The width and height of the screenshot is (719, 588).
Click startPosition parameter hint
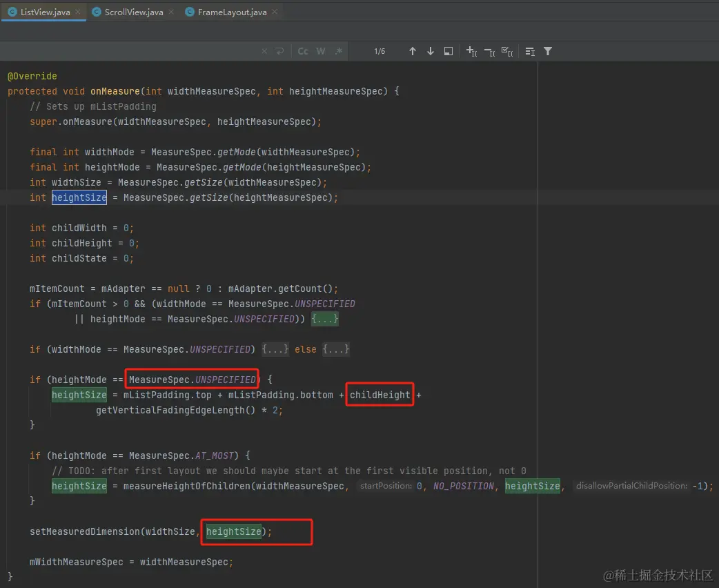[x=386, y=486]
